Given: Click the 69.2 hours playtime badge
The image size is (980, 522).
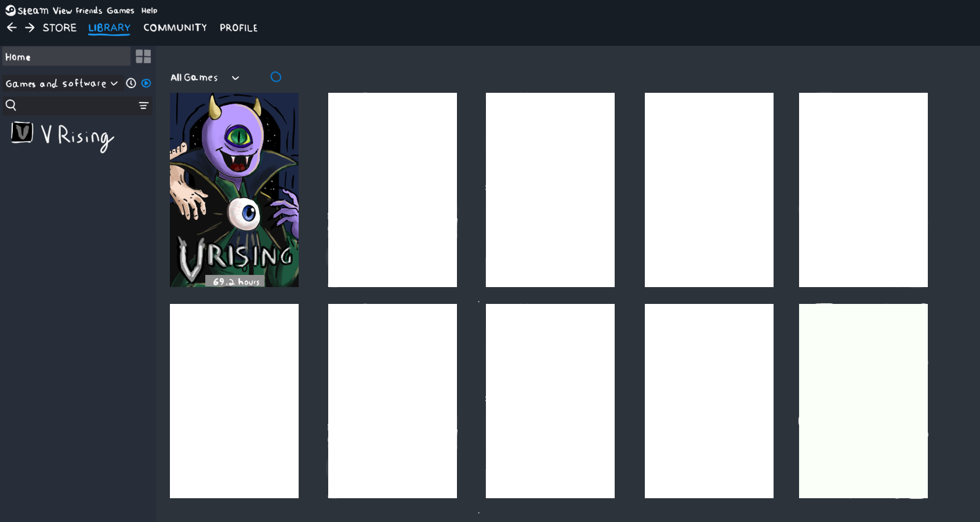Looking at the screenshot, I should 234,281.
